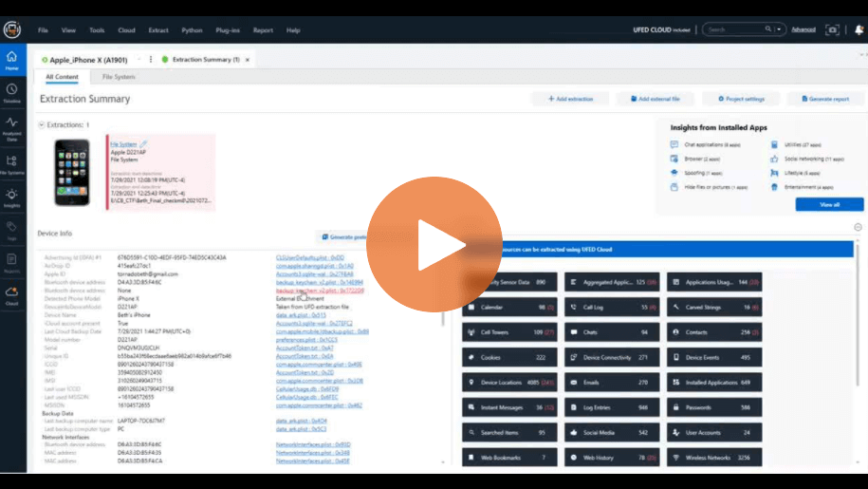Collapse the Extractions section
The width and height of the screenshot is (868, 489).
click(x=41, y=124)
